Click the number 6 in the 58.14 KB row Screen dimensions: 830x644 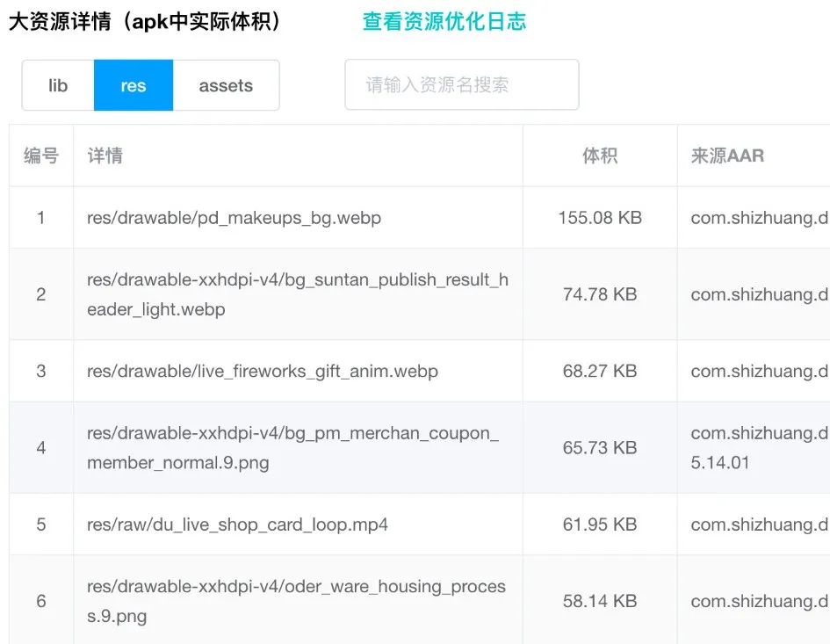click(40, 601)
